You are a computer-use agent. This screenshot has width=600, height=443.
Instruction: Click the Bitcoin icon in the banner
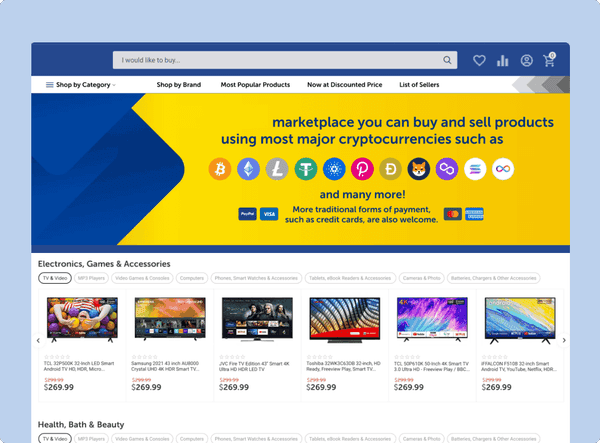(219, 169)
